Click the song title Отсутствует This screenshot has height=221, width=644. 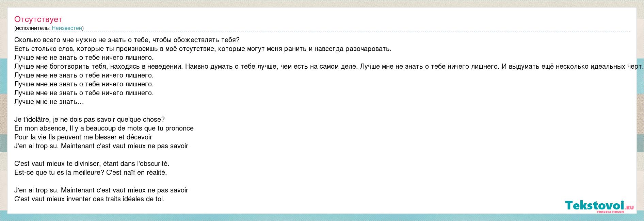(38, 19)
